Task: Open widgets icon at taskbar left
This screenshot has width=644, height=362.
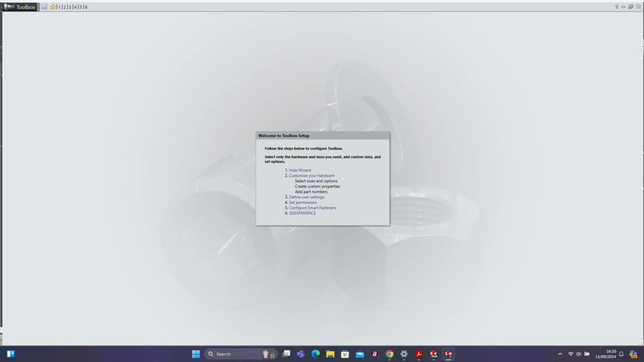Action: point(11,354)
